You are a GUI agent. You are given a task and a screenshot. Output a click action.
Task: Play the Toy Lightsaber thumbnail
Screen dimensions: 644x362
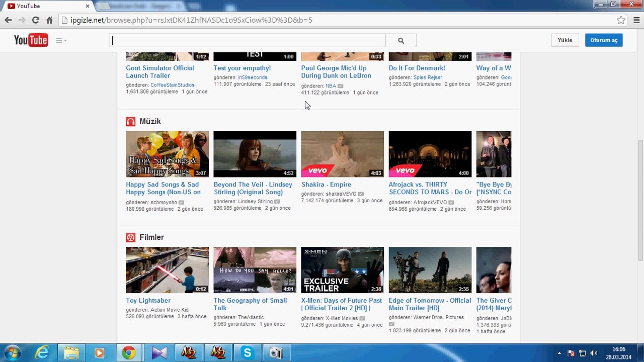pos(167,270)
